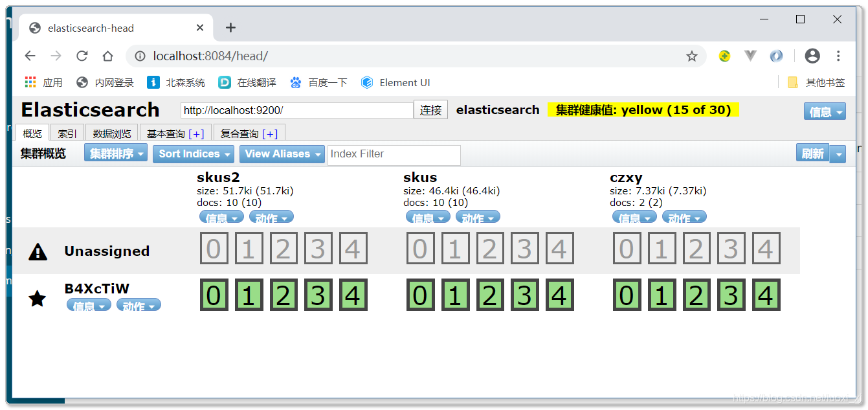Click unassigned shard 2 of skus
The width and height of the screenshot is (868, 410).
pyautogui.click(x=490, y=249)
